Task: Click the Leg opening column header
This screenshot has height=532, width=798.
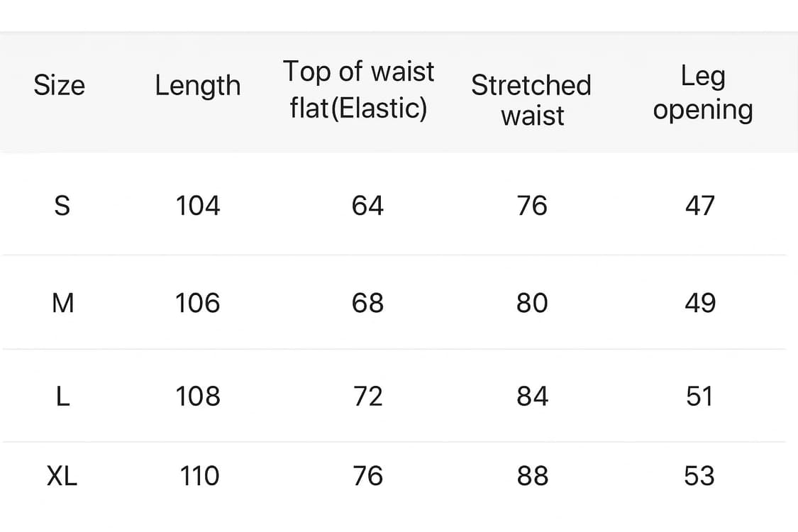Action: 702,93
